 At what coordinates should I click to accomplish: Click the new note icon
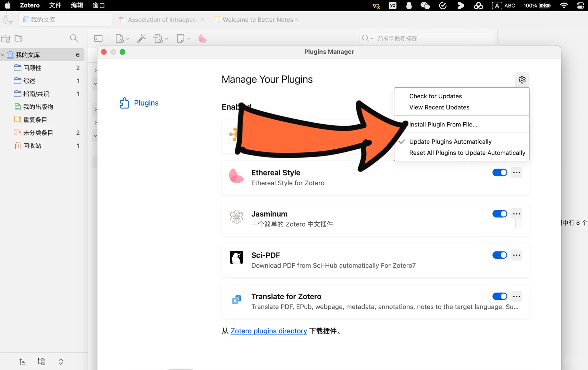tap(181, 38)
